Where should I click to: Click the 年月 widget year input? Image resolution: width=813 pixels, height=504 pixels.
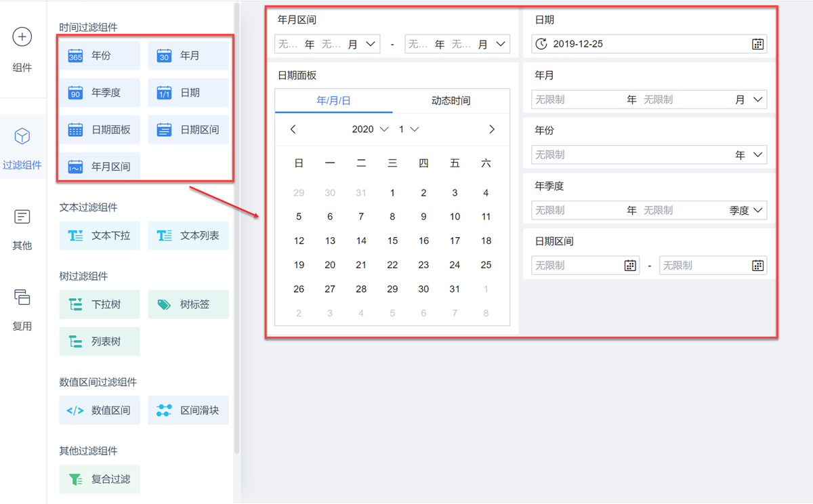point(579,100)
